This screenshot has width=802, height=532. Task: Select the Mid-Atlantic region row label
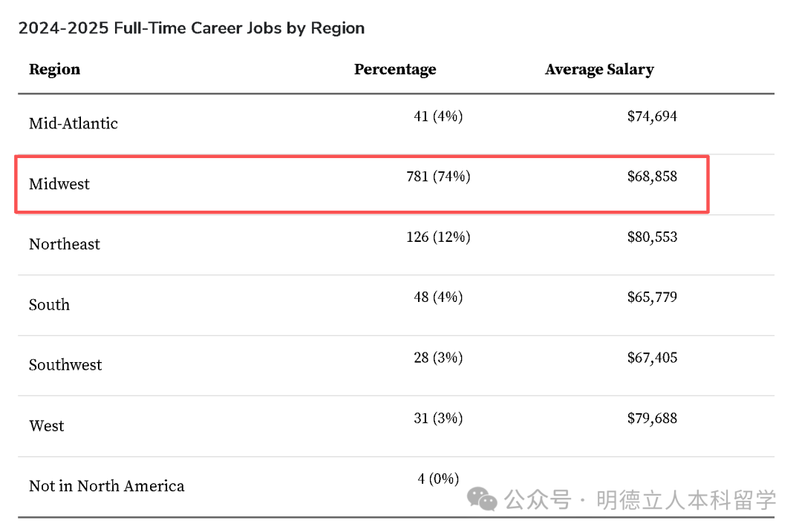point(73,123)
